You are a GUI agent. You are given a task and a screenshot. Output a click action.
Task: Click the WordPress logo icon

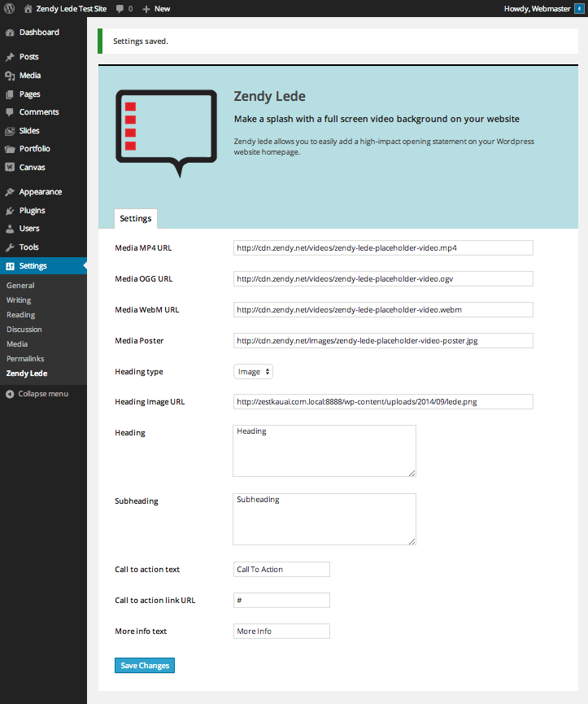coord(9,8)
